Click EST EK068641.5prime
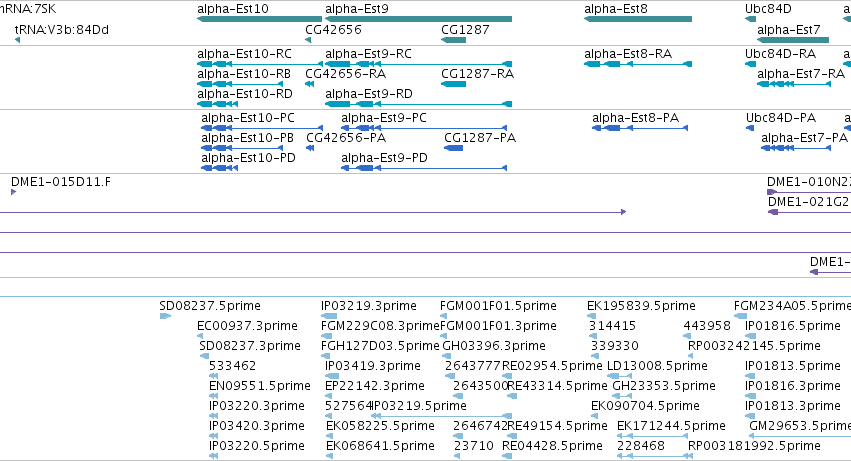Viewport: 851px width, 461px height. pyautogui.click(x=380, y=446)
